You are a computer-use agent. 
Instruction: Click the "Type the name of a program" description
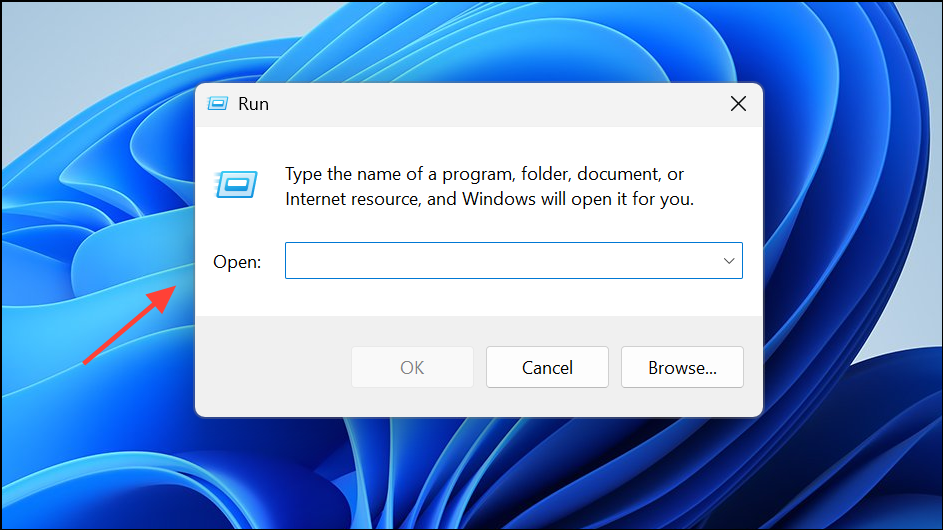[x=490, y=186]
